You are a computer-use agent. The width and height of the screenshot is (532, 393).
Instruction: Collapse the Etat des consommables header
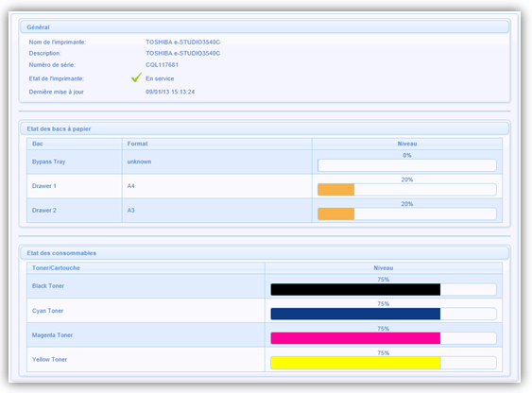pyautogui.click(x=265, y=253)
